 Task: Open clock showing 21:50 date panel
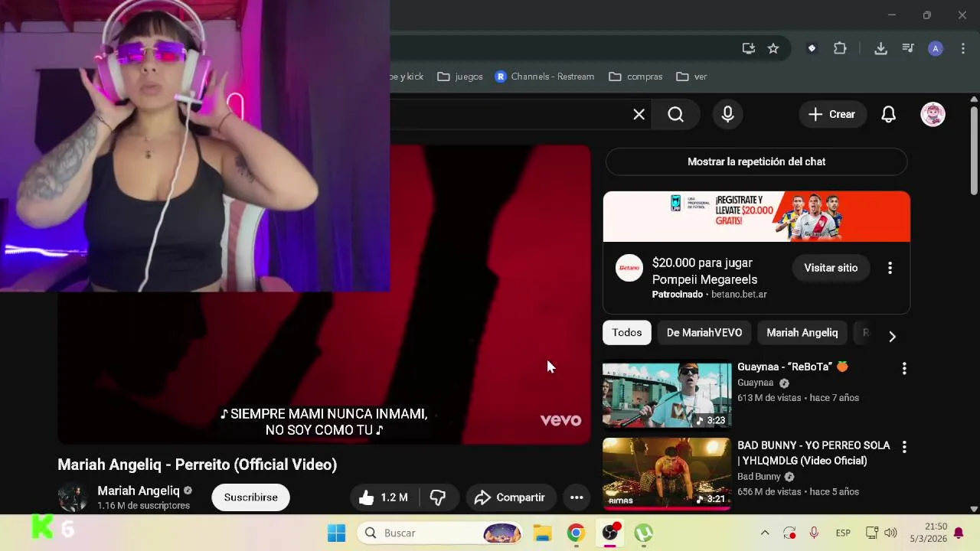pos(929,533)
